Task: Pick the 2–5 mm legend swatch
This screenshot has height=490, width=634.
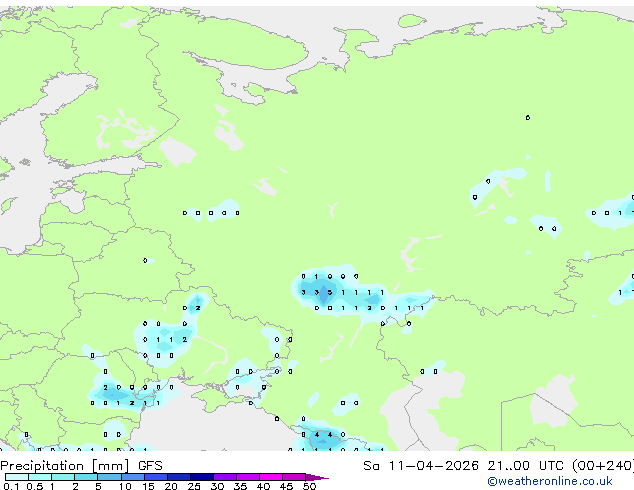Action: pyautogui.click(x=86, y=477)
